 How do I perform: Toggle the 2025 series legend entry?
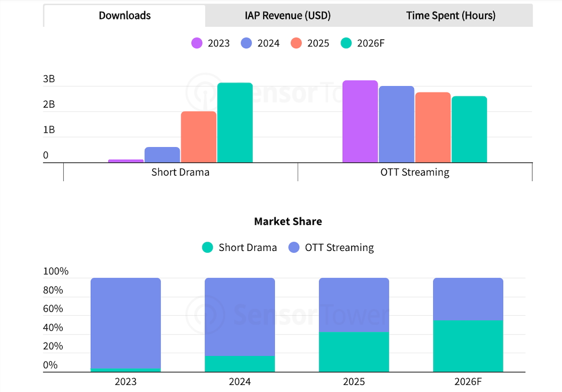pyautogui.click(x=310, y=43)
